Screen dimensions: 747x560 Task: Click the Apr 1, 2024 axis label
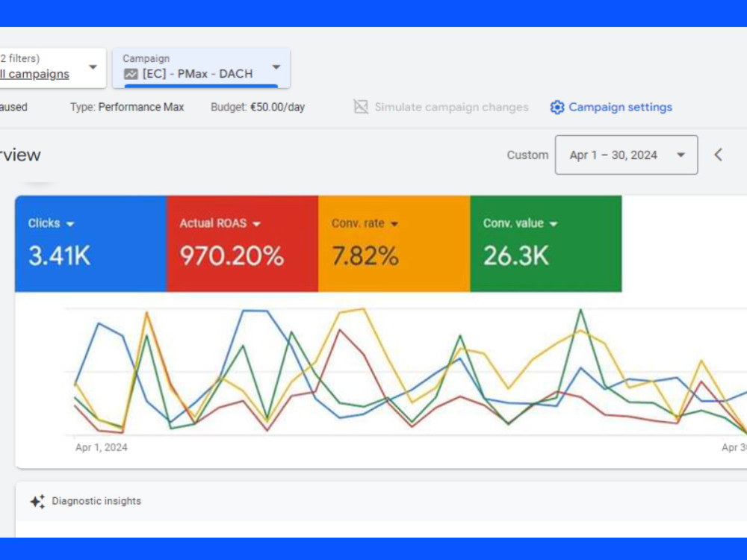[x=102, y=447]
